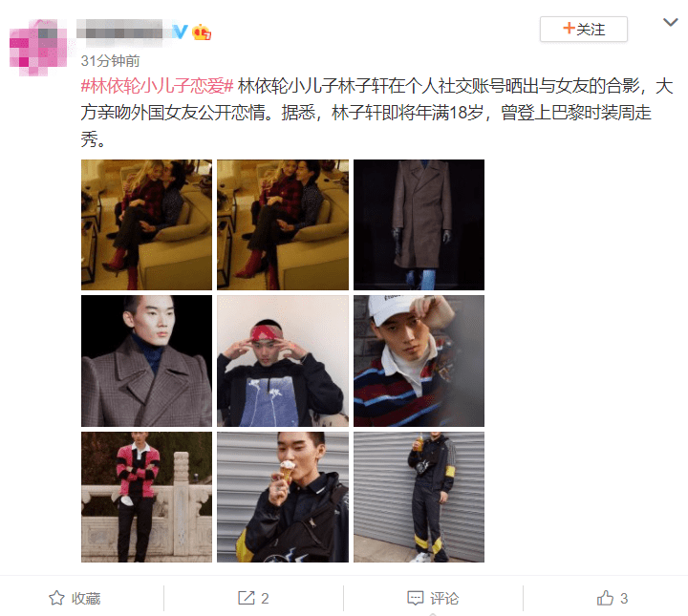
Task: Expand the post options chevron menu
Action: click(671, 22)
